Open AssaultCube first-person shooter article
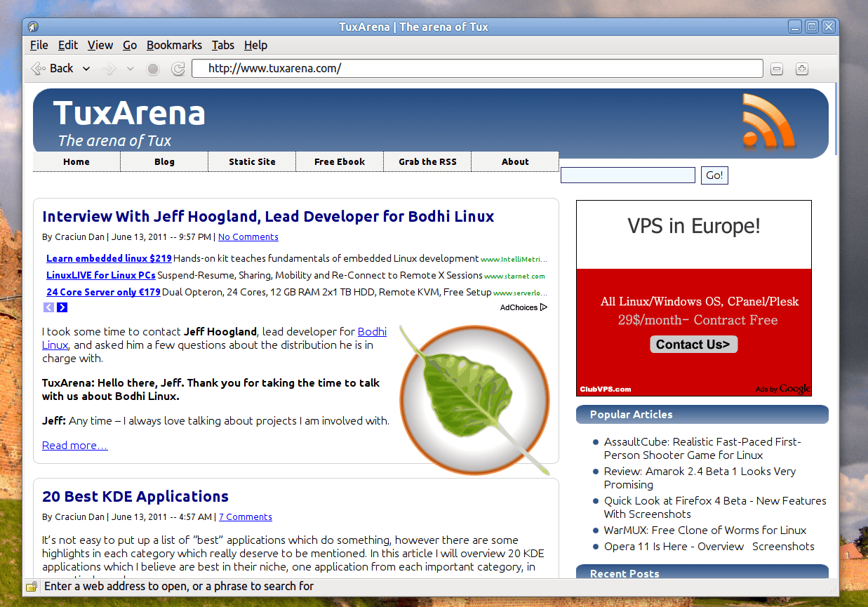 tap(702, 448)
